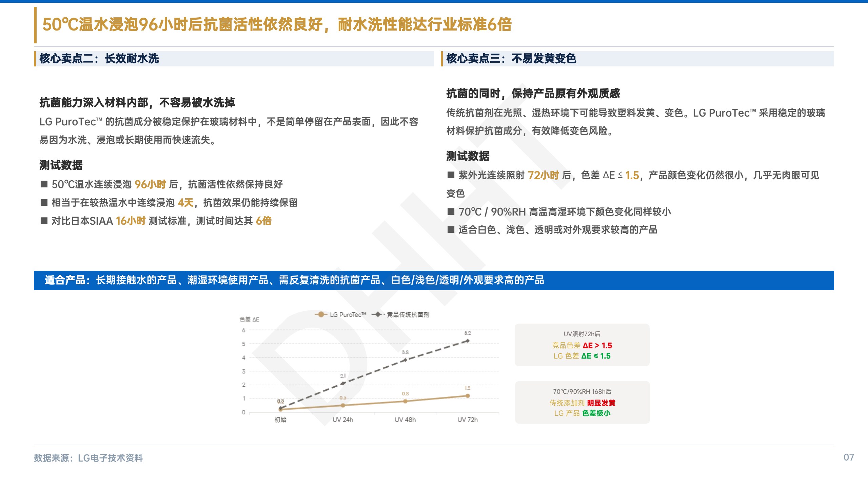Image resolution: width=868 pixels, height=488 pixels.
Task: Click the bullet 紫外光连续照射 72小时 后
Action: (x=633, y=184)
